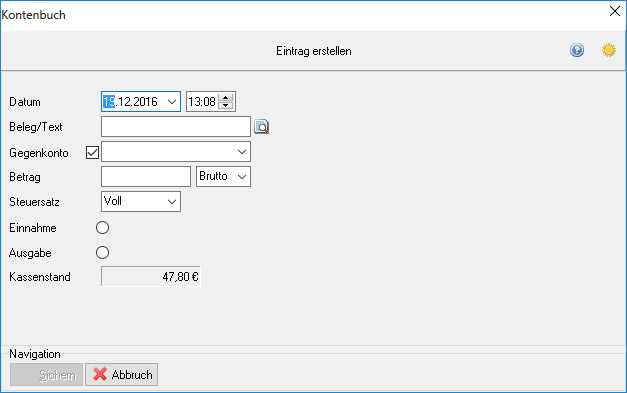
Task: Select the Einnahme radio button
Action: click(102, 227)
